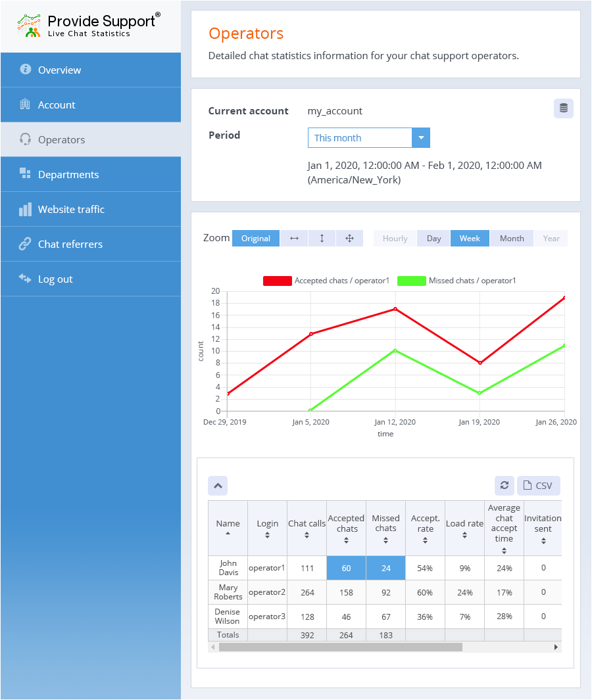Click the table's horizontal scrollbar
Screen dimensions: 592x700
click(x=340, y=647)
